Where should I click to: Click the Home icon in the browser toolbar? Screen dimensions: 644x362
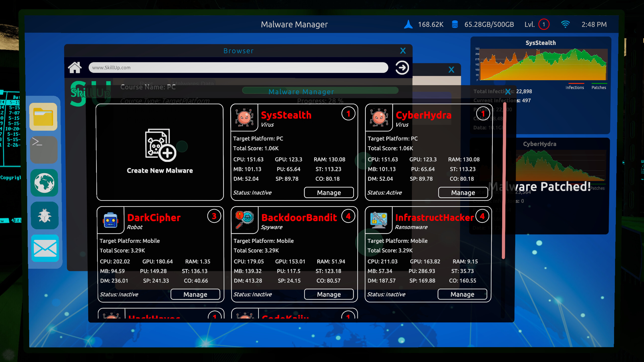(x=75, y=67)
